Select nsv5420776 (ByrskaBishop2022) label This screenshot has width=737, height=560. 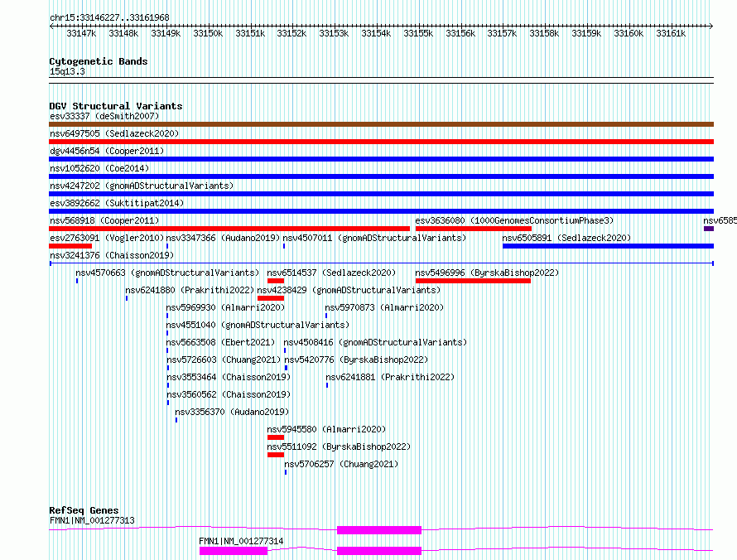click(x=356, y=360)
